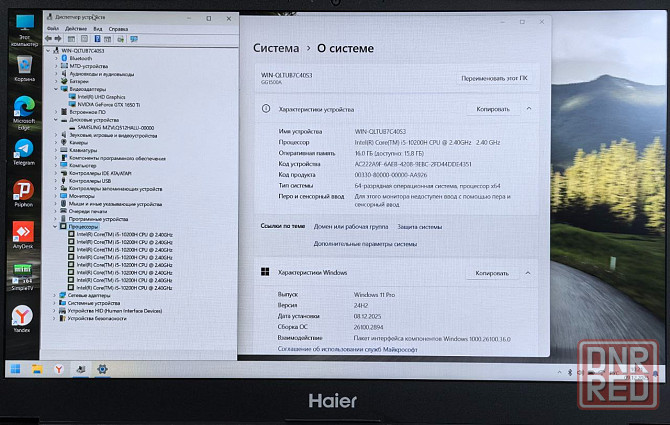
Task: Switch to Device Manager taskbar icon
Action: pyautogui.click(x=80, y=369)
